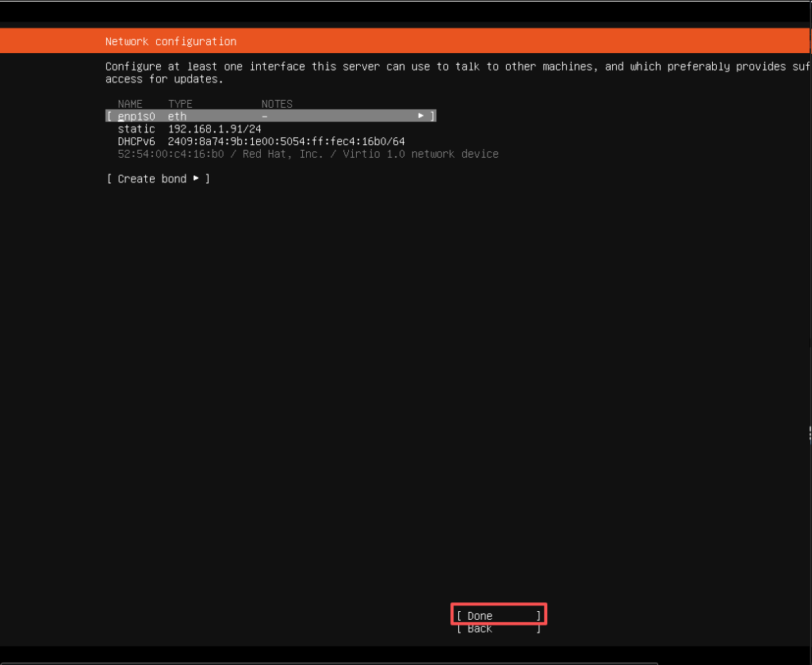Expand details for the selected enp1s0 row
The height and width of the screenshot is (665, 812).
pos(420,116)
